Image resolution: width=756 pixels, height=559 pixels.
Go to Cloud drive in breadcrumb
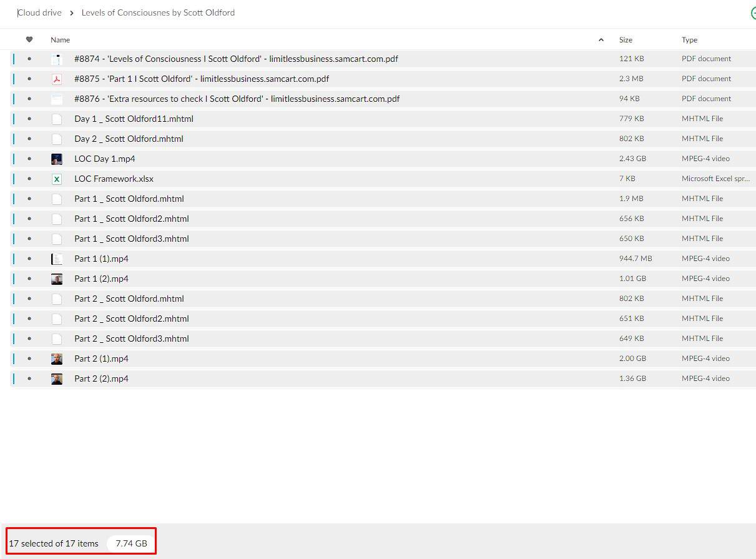(x=40, y=12)
